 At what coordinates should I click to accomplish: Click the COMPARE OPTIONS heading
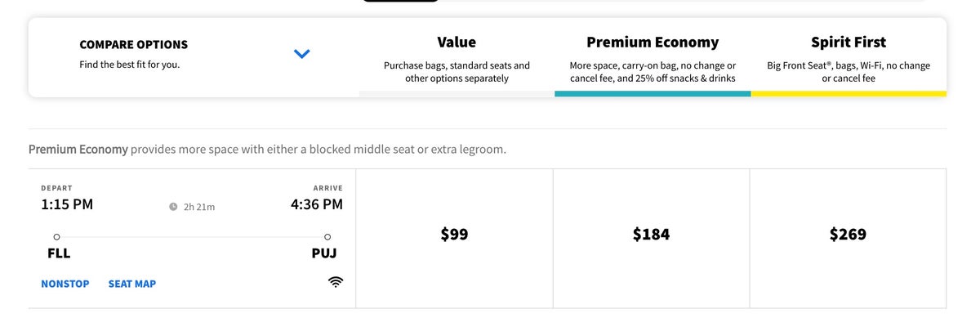[133, 45]
